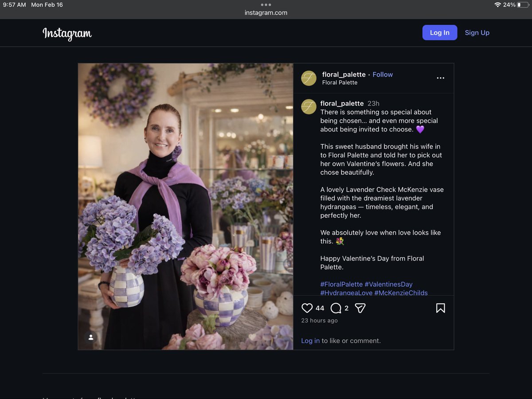Follow the floral_palette account

coord(383,74)
